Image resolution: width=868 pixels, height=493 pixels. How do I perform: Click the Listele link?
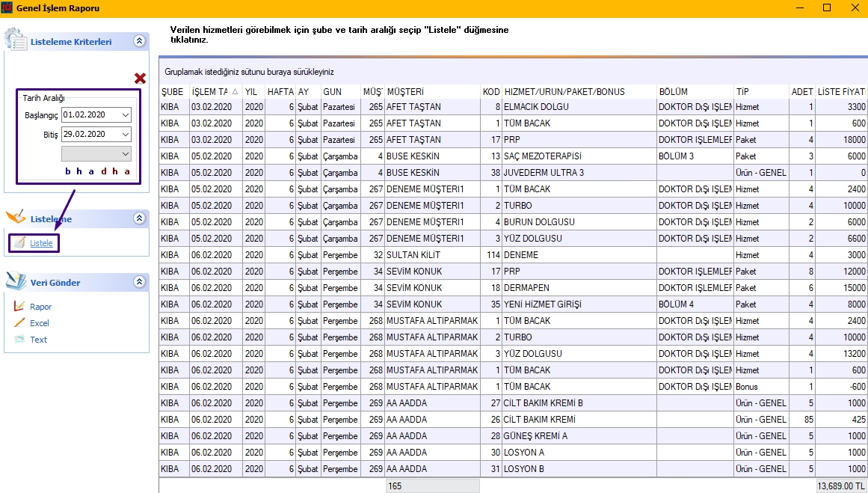click(x=41, y=243)
